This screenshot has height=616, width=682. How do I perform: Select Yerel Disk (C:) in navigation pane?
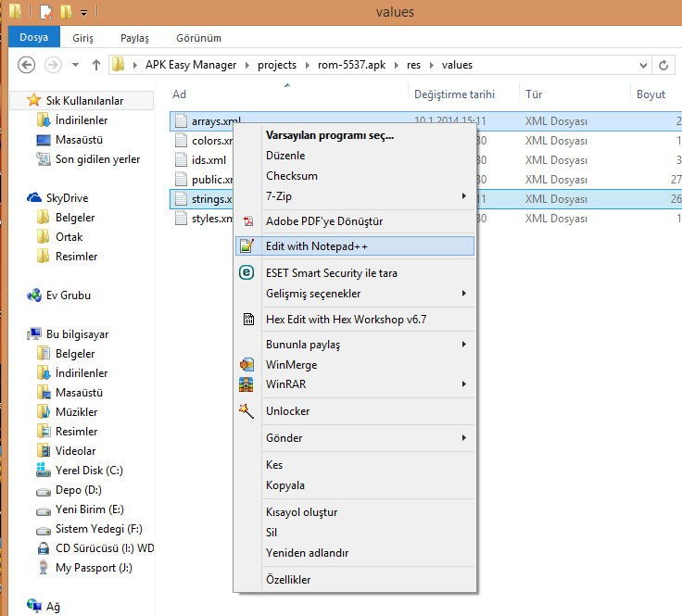90,471
